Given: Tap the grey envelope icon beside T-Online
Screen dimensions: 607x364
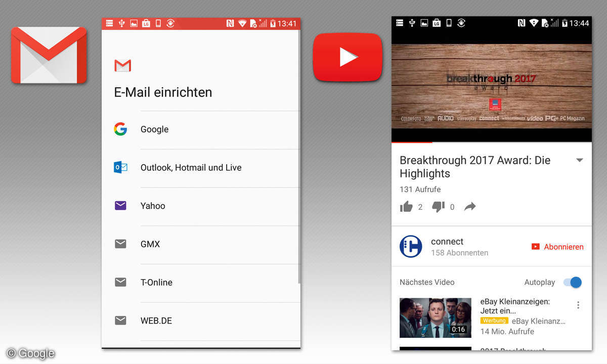Looking at the screenshot, I should 120,282.
